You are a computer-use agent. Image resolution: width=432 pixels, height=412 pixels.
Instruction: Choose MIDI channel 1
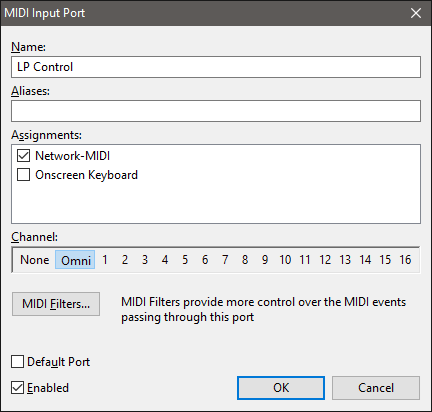click(105, 260)
